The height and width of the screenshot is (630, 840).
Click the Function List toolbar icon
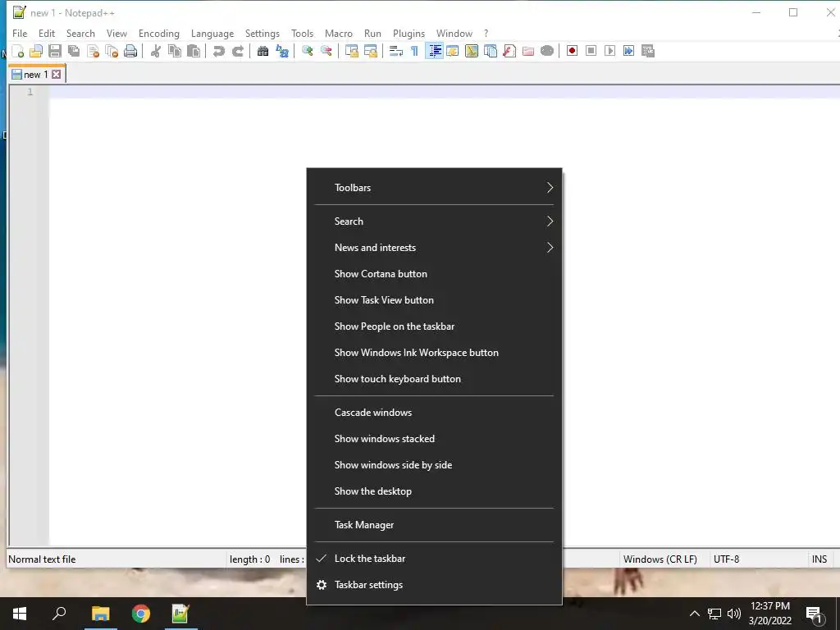pyautogui.click(x=509, y=51)
